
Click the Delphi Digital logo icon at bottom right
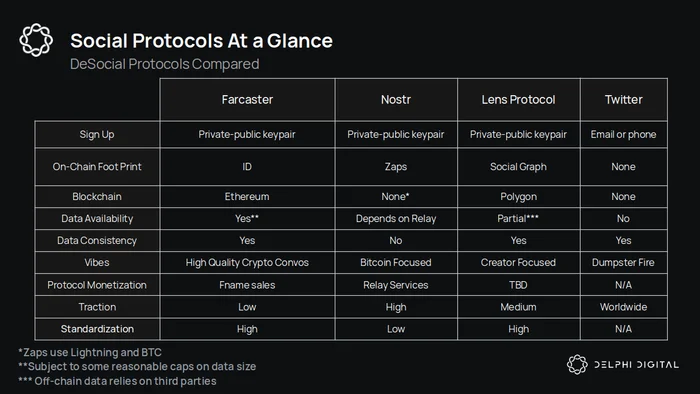click(577, 365)
